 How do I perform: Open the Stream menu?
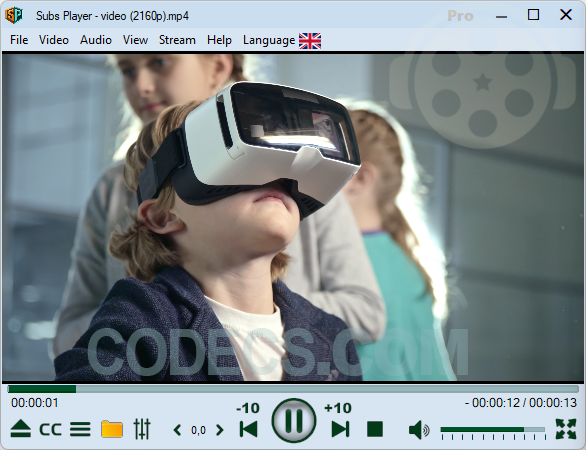(177, 40)
